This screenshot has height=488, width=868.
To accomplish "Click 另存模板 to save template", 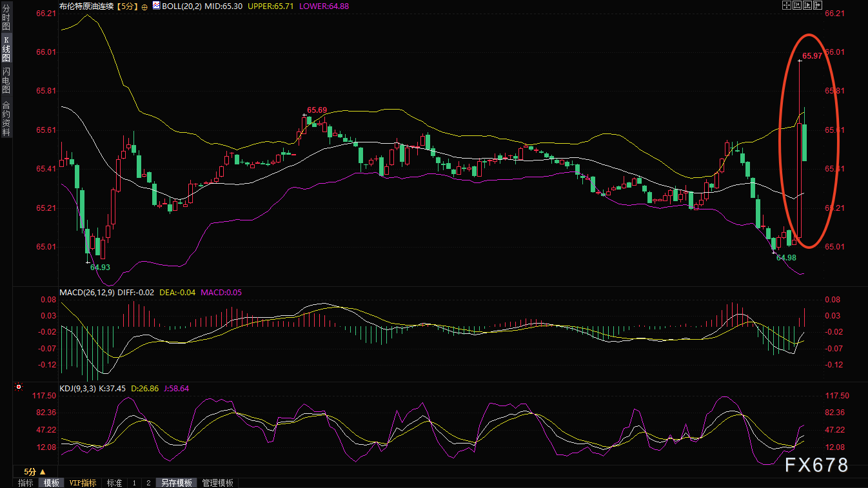I will [177, 483].
